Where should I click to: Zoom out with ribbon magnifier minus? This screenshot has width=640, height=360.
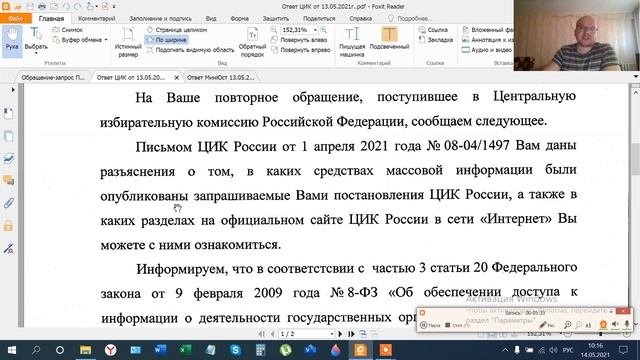point(274,30)
